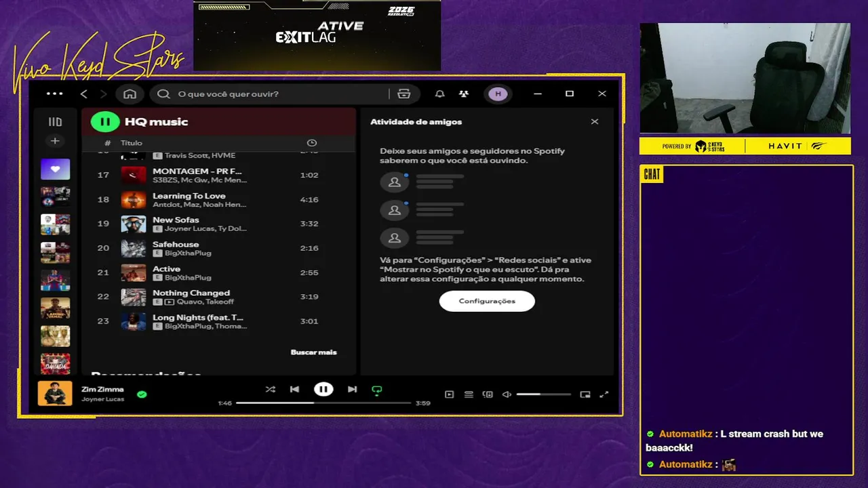Pause HQ music with the green button

[105, 122]
